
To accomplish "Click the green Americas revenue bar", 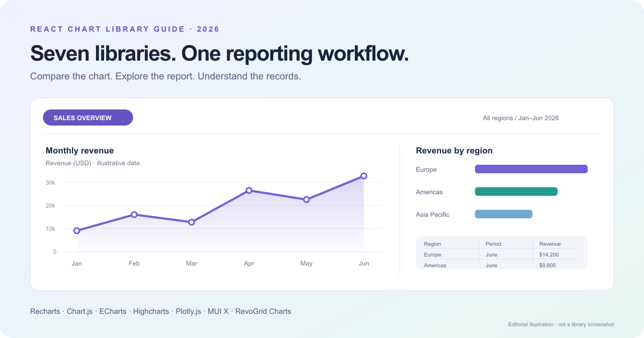I will pyautogui.click(x=516, y=192).
